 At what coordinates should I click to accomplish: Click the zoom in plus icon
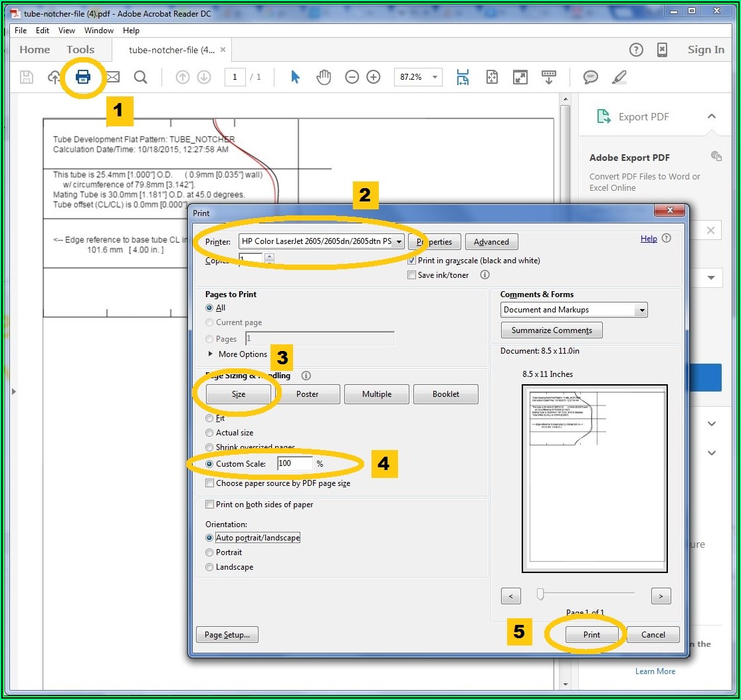(373, 77)
